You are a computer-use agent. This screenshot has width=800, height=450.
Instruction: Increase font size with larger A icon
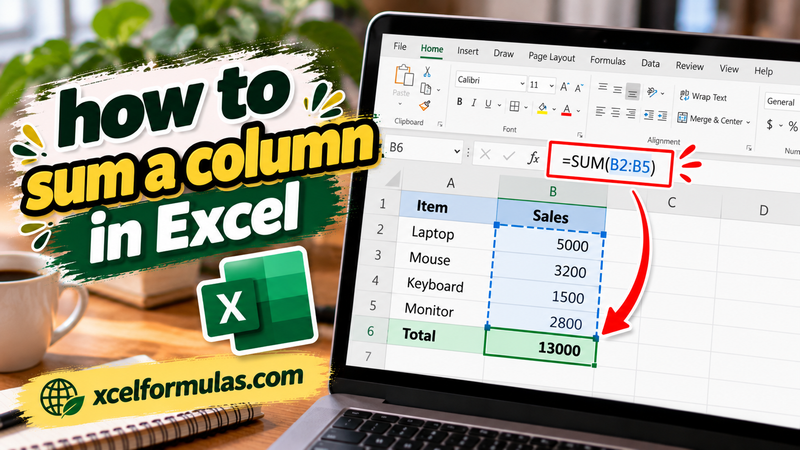(564, 87)
